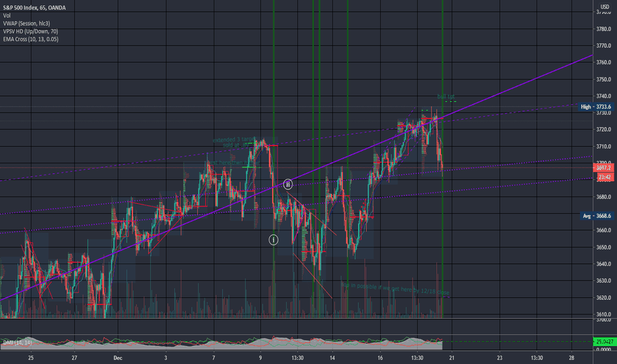Click the "27" date axis label
The width and height of the screenshot is (617, 364).
tap(74, 357)
